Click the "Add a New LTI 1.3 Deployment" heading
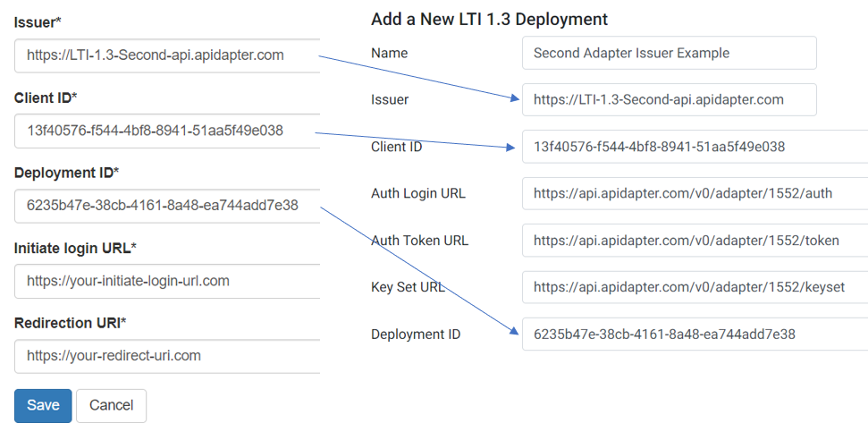Image resolution: width=868 pixels, height=432 pixels. [489, 19]
